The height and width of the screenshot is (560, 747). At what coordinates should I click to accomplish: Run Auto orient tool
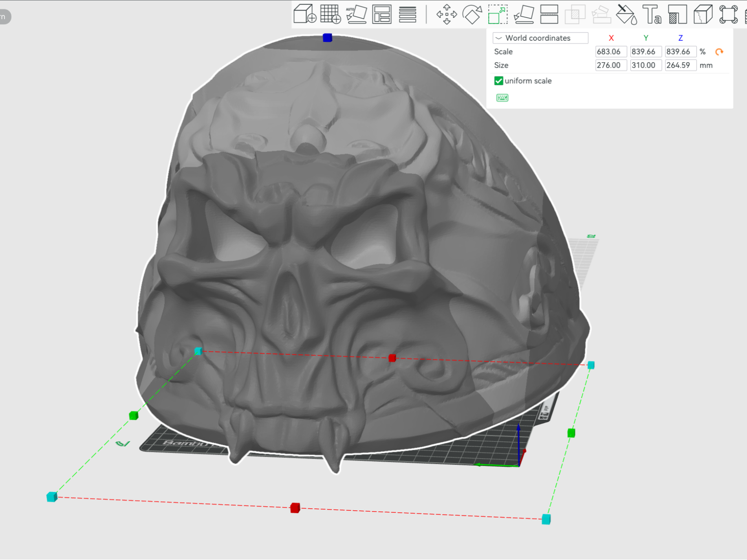point(356,14)
